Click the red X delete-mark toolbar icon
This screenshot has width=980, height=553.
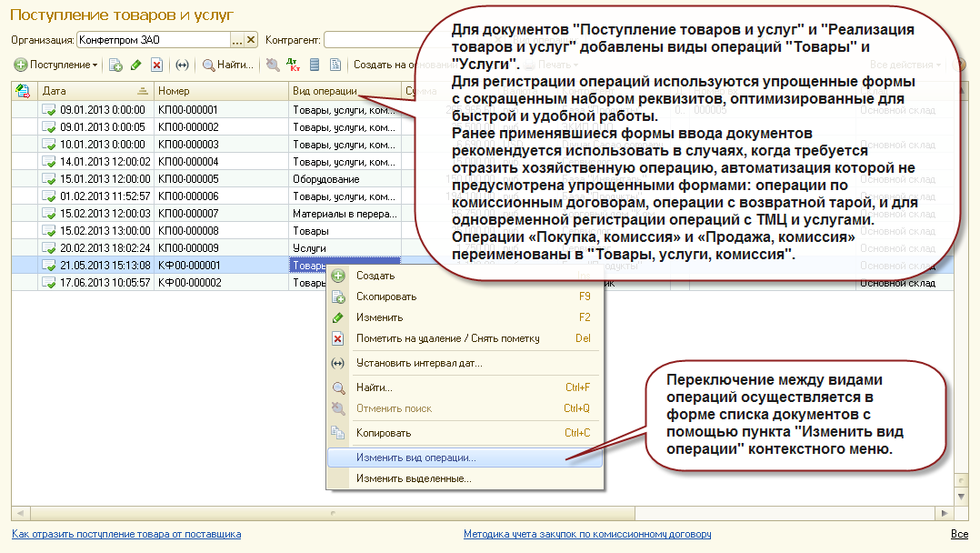coord(157,65)
